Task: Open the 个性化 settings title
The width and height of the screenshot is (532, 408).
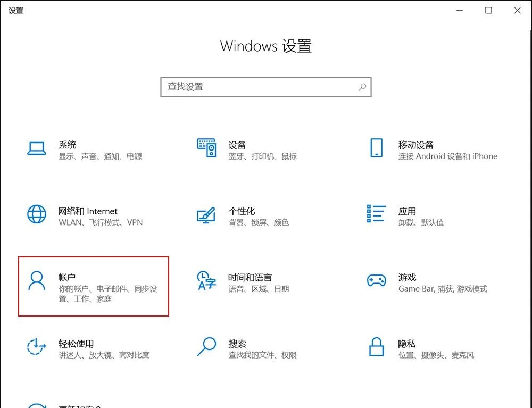Action: point(242,211)
